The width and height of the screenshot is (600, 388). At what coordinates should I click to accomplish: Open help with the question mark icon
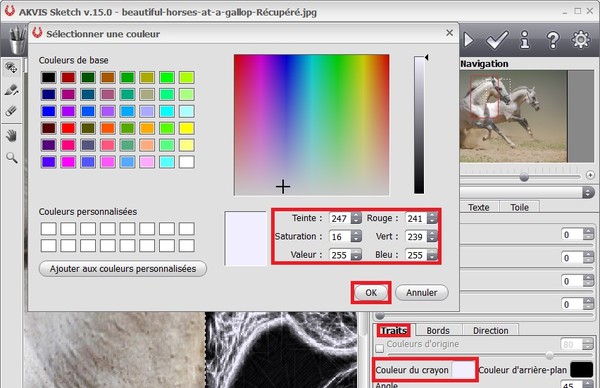[x=553, y=40]
